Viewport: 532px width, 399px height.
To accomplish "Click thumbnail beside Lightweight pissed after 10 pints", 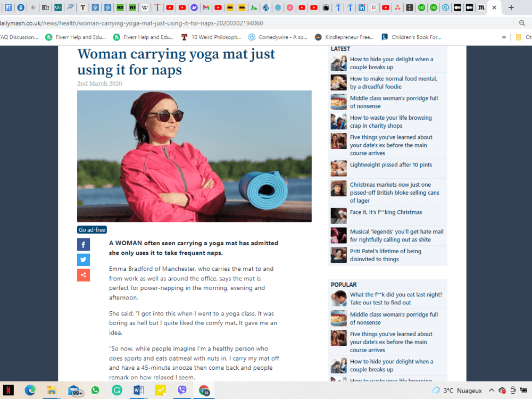I will point(338,169).
